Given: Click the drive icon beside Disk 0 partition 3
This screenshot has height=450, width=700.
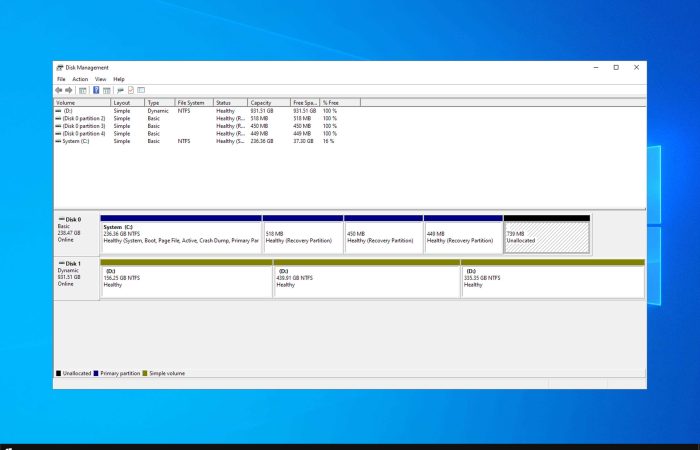Looking at the screenshot, I should click(58, 126).
